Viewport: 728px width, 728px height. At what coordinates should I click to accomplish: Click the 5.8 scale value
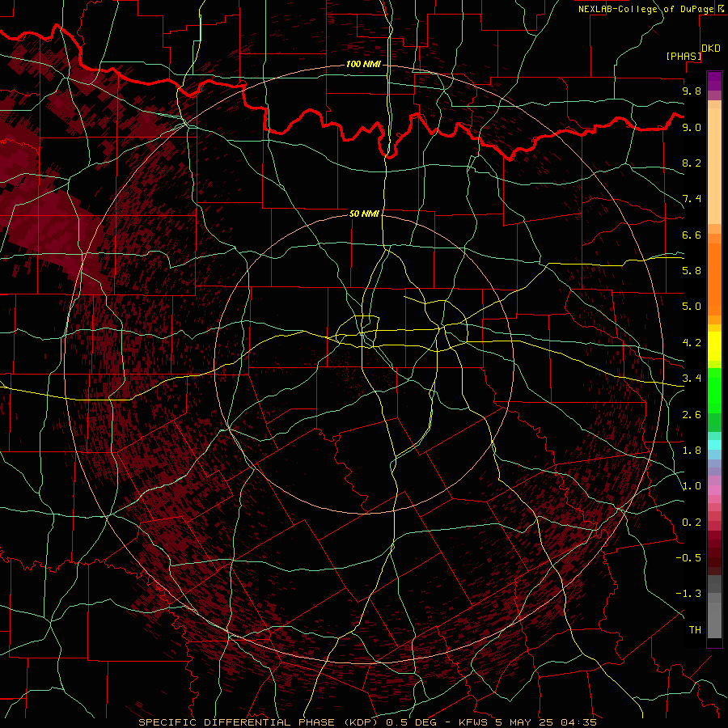692,271
